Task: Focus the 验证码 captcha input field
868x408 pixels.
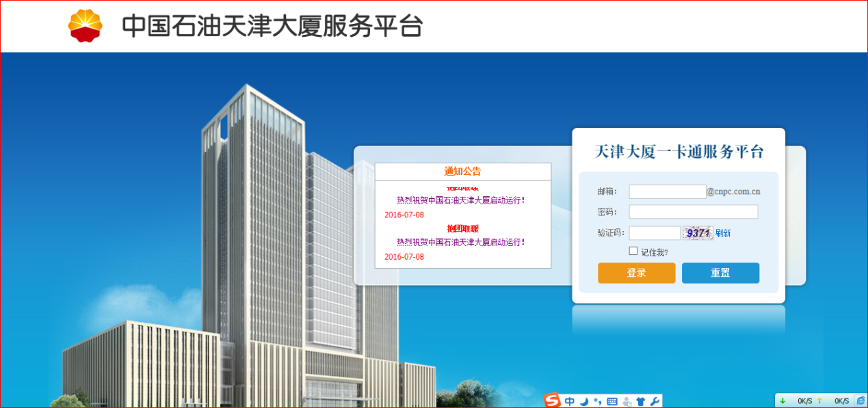Action: coord(654,233)
